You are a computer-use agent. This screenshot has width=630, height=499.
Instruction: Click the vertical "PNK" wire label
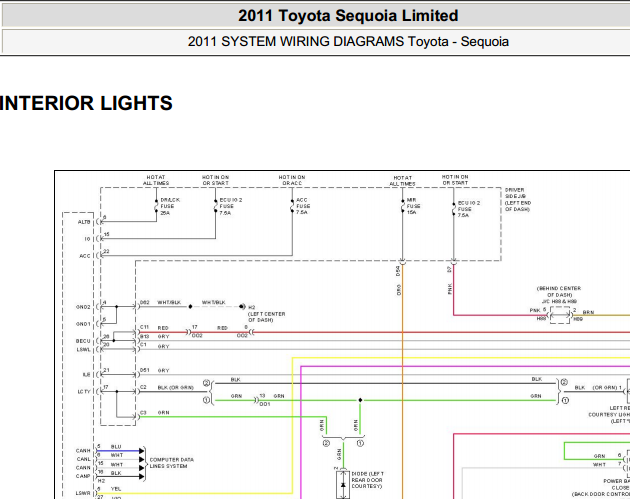point(450,289)
